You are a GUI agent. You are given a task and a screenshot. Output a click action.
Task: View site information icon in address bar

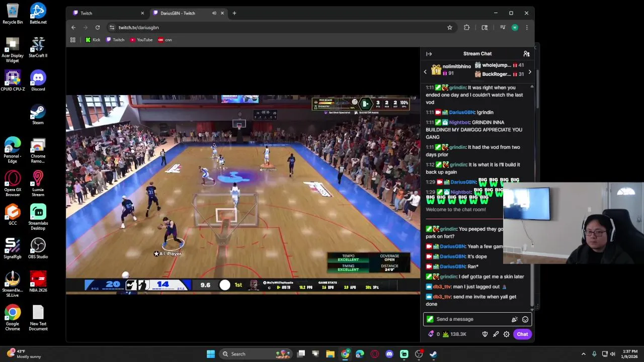pos(112,28)
